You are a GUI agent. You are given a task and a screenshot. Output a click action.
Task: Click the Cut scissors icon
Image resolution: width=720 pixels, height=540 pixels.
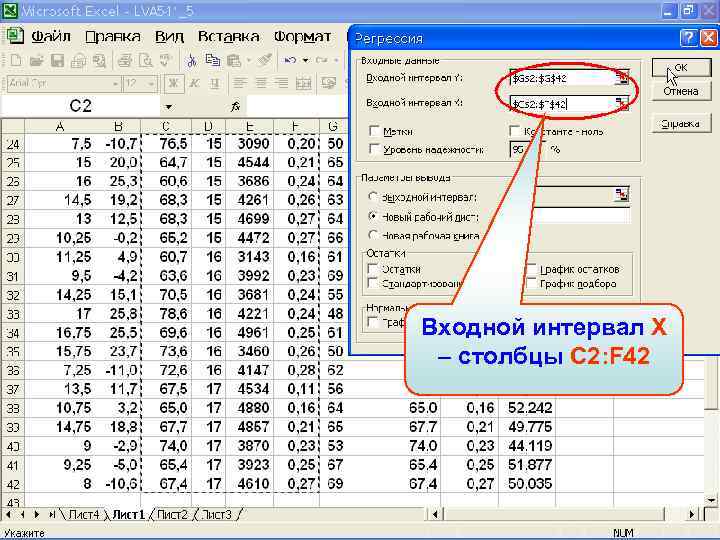191,61
